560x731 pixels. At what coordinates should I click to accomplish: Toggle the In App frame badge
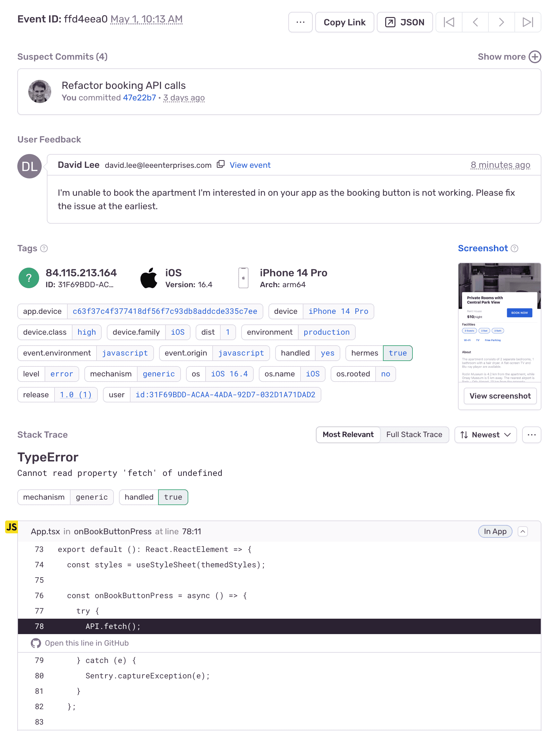click(495, 532)
